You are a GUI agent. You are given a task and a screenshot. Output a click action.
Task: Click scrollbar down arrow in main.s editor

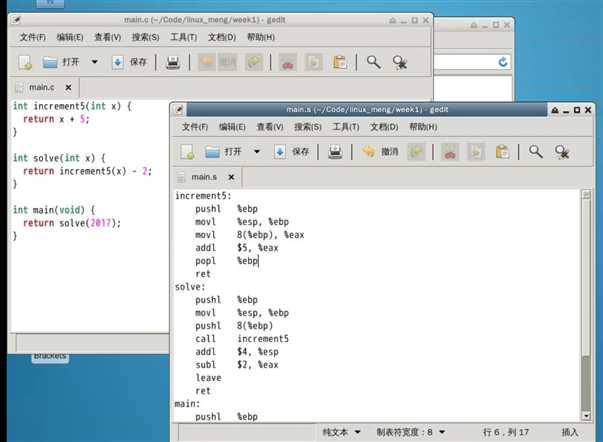click(x=586, y=416)
